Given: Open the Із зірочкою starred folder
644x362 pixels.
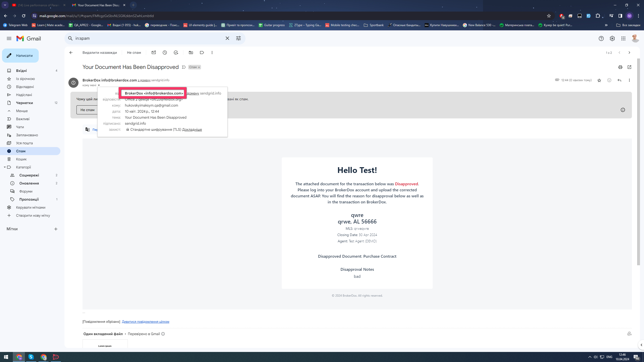Looking at the screenshot, I should tap(30, 79).
